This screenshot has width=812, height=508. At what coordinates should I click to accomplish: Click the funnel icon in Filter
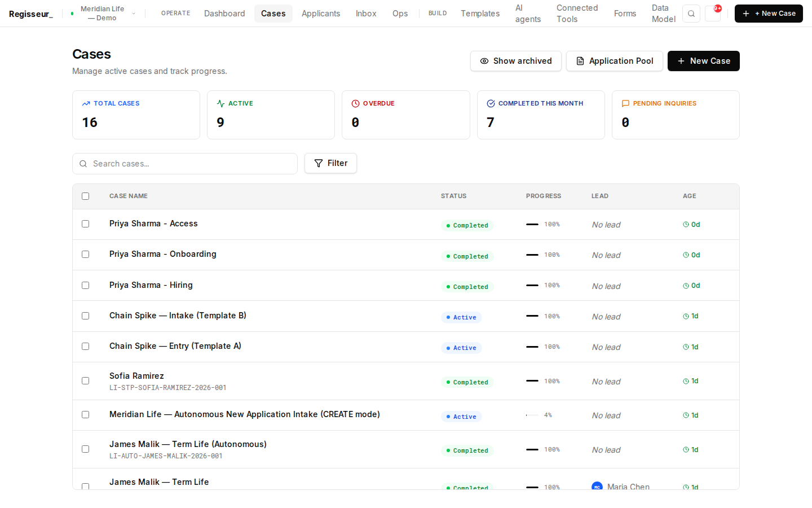319,163
